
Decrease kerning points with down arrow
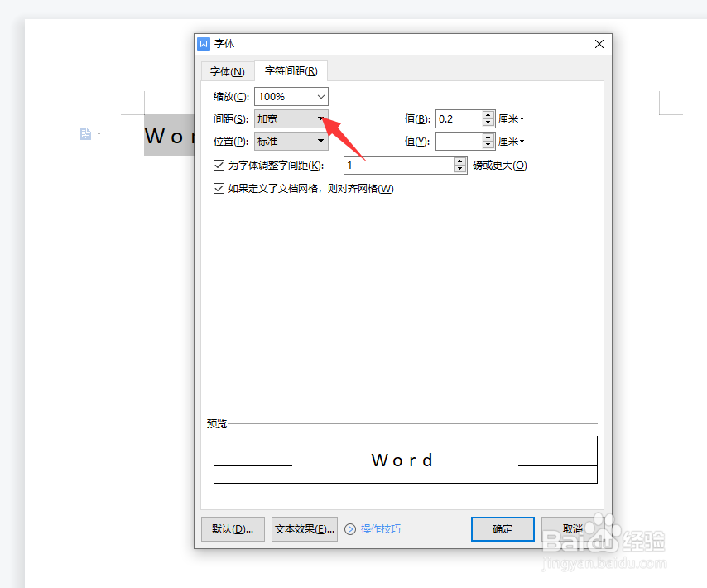(x=460, y=170)
